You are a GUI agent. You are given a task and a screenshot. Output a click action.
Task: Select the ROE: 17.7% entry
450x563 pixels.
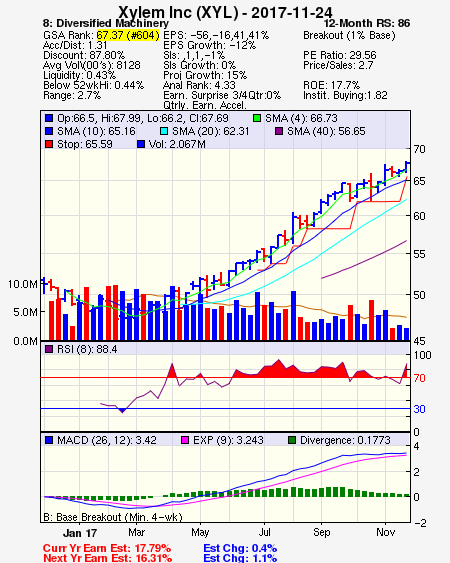click(331, 85)
